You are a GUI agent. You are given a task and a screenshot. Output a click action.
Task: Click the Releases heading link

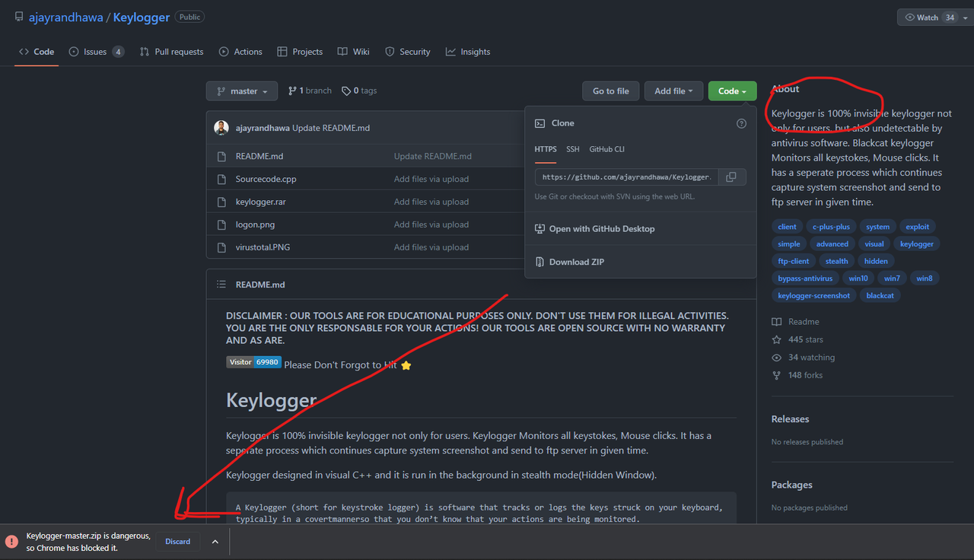(790, 419)
